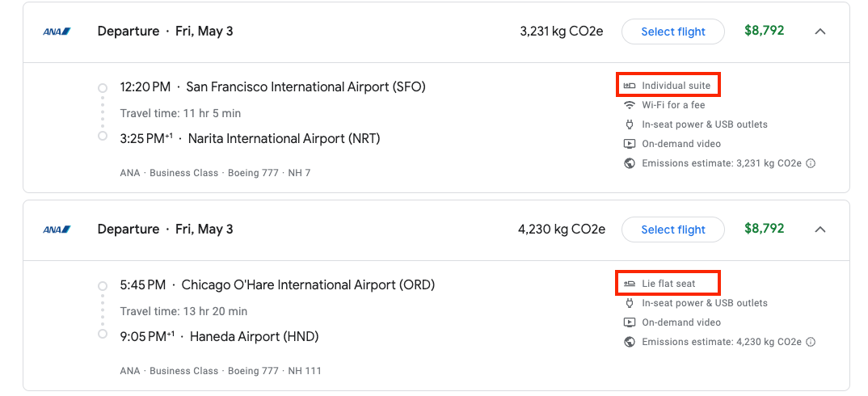Click emissions info icon for 3,231 kg CO2e
This screenshot has height=396, width=868.
click(x=811, y=163)
